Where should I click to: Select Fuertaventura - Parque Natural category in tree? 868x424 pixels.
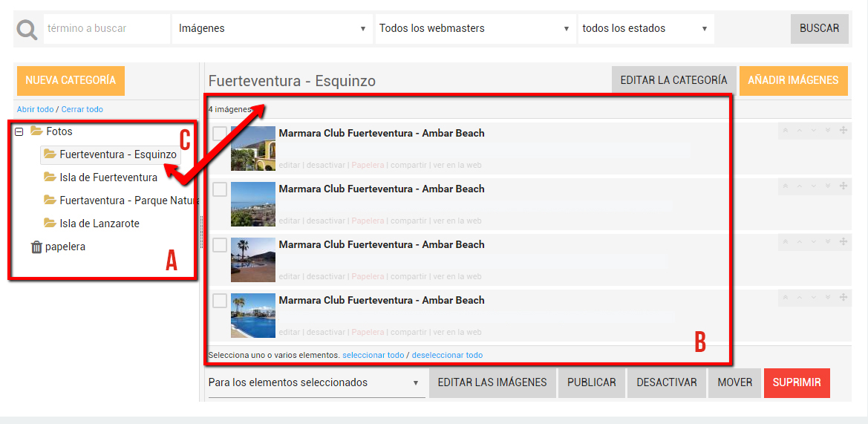click(129, 200)
